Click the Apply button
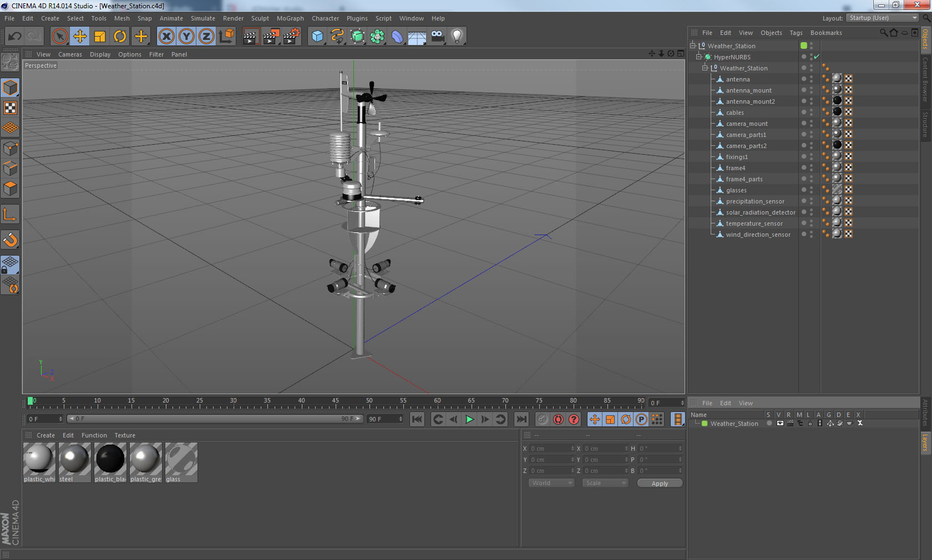This screenshot has width=932, height=560. [660, 483]
